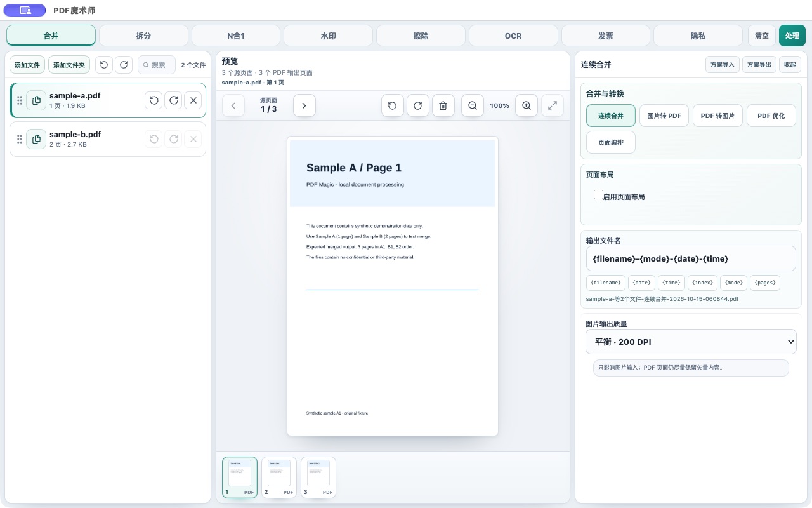Open 图片输出质量 dropdown
The width and height of the screenshot is (812, 508).
pos(691,342)
